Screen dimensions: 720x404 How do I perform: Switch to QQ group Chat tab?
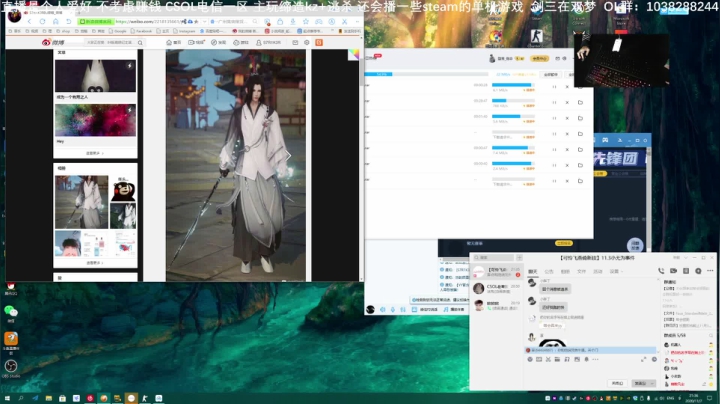[533, 271]
